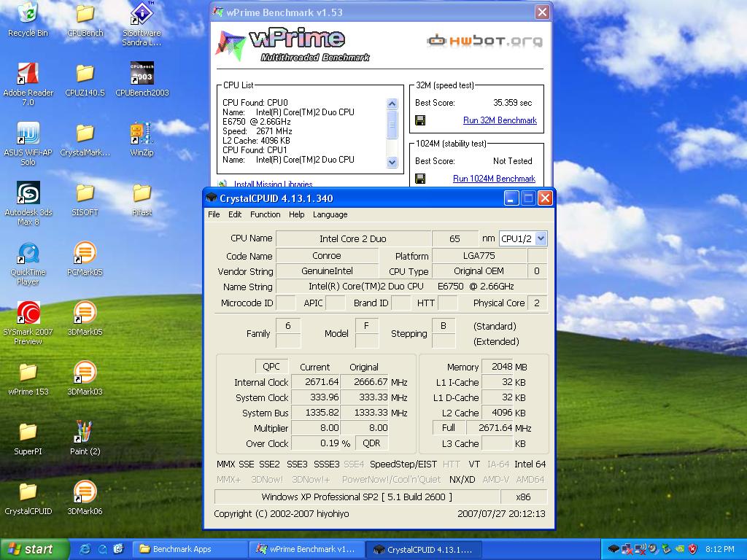This screenshot has height=560, width=747.
Task: Click the Code Name Conroe field
Action: pyautogui.click(x=327, y=256)
